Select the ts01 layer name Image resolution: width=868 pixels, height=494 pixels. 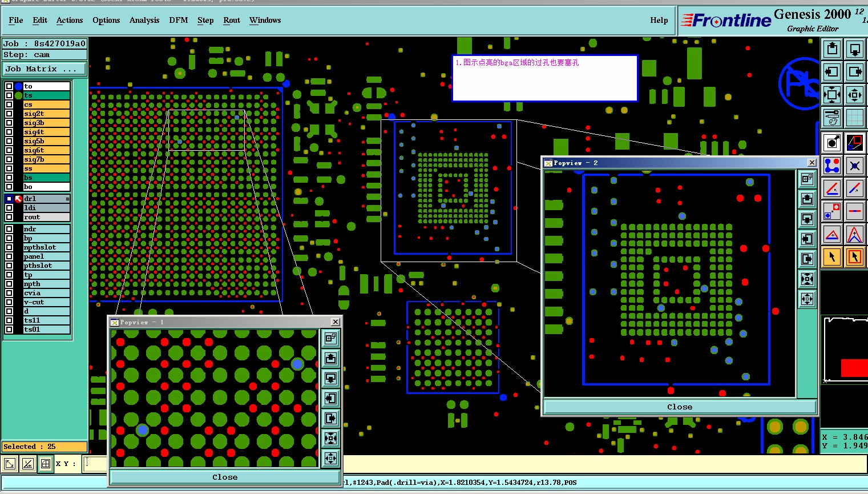[x=46, y=330]
